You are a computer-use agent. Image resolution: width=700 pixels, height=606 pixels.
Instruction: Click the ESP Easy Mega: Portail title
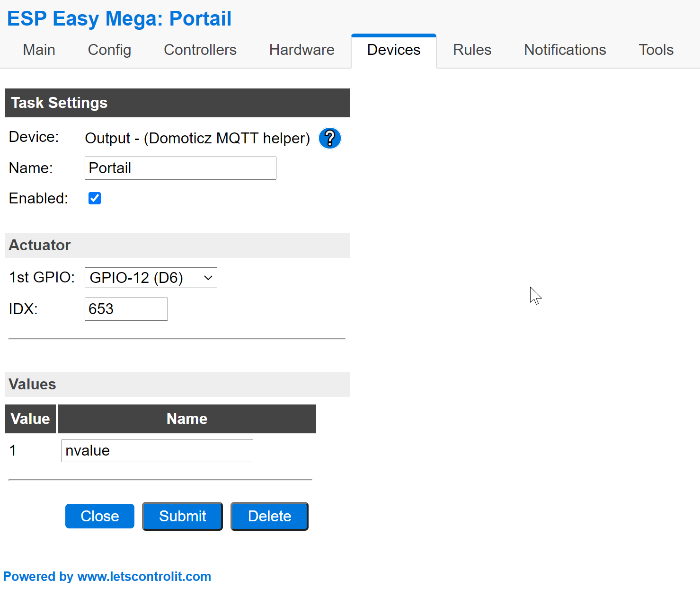click(x=119, y=19)
